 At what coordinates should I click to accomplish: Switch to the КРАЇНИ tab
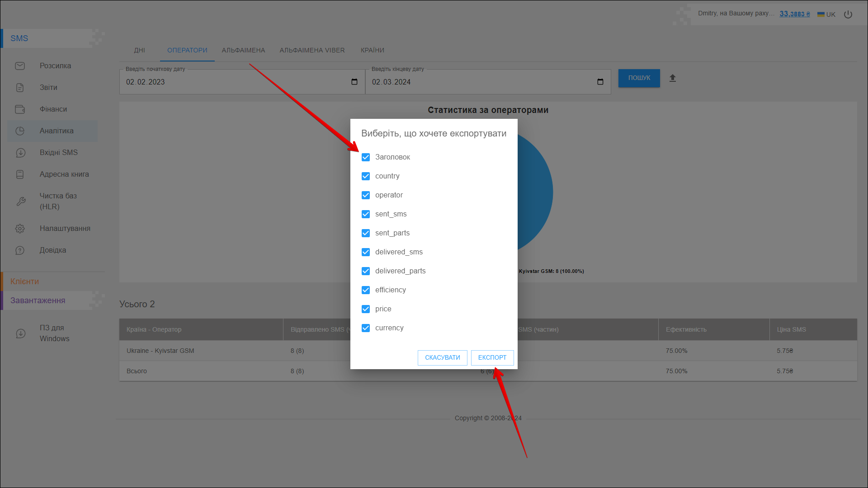(x=372, y=50)
